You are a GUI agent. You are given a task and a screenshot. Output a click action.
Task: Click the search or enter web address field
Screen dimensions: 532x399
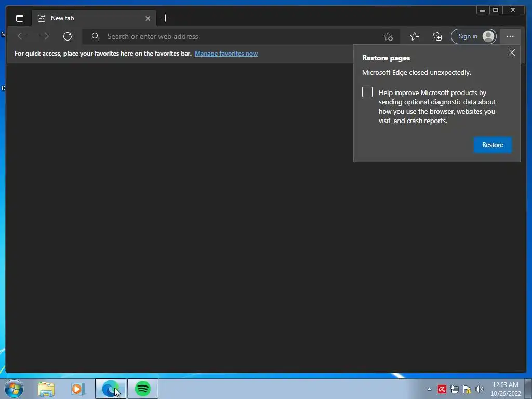pos(241,36)
